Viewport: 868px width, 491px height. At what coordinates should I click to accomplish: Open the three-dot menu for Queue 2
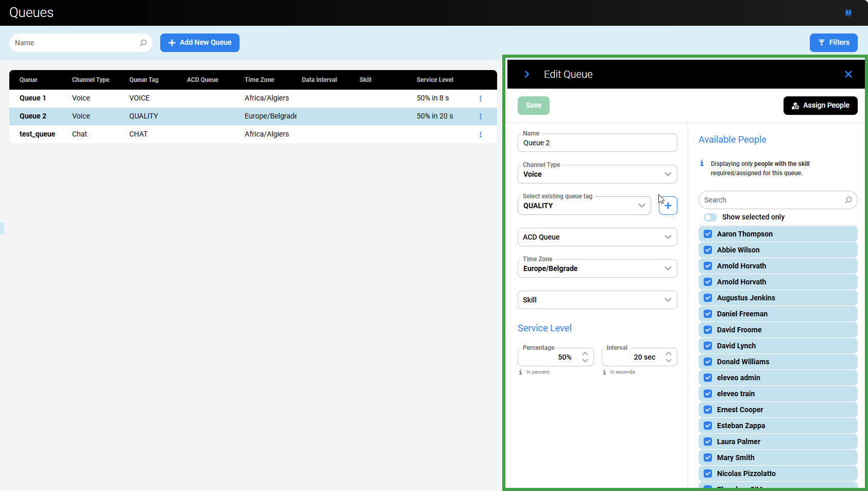481,116
